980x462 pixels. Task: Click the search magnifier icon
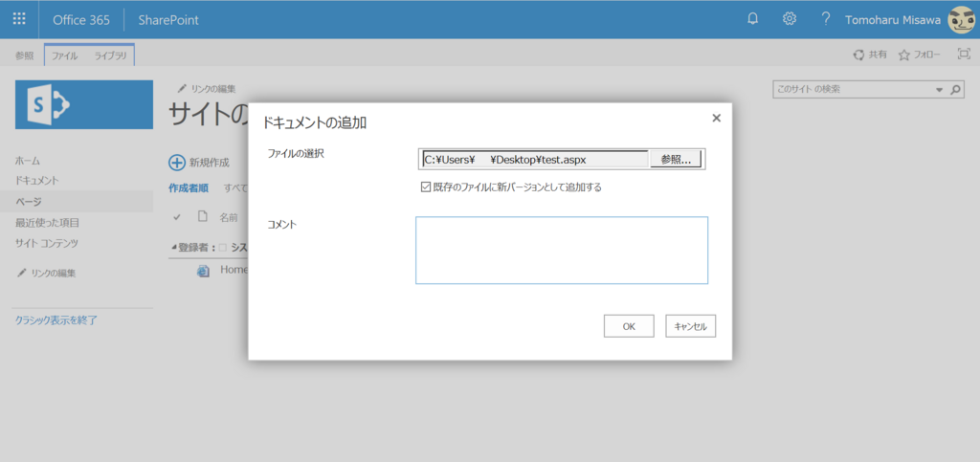point(955,90)
